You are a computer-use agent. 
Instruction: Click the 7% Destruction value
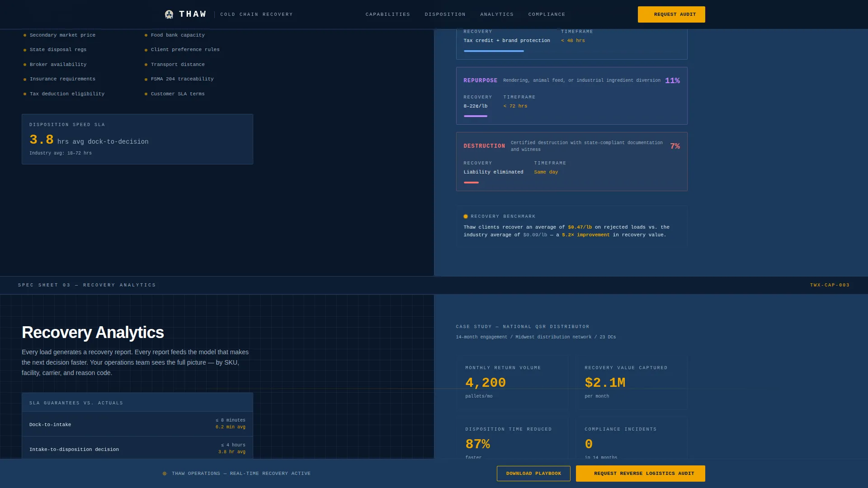tap(675, 146)
